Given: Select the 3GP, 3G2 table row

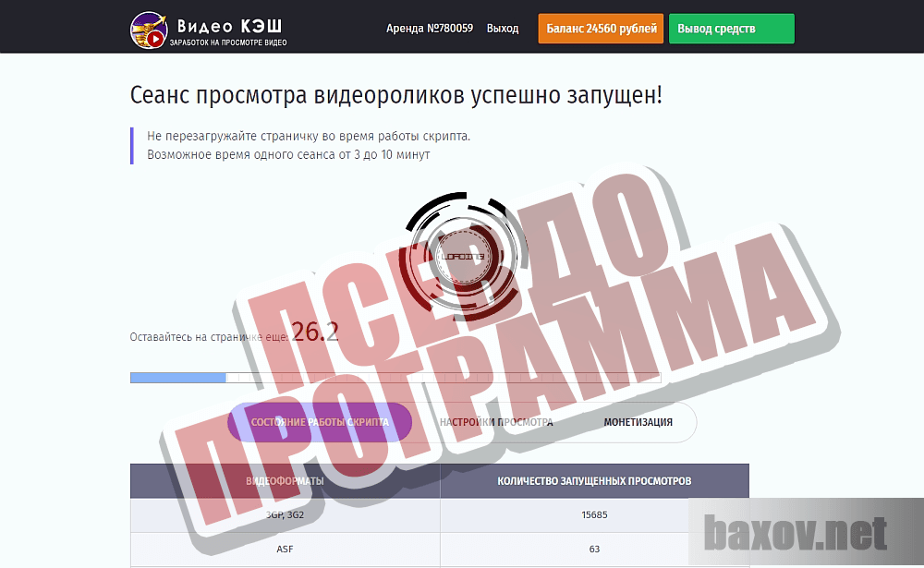Looking at the screenshot, I should (285, 517).
